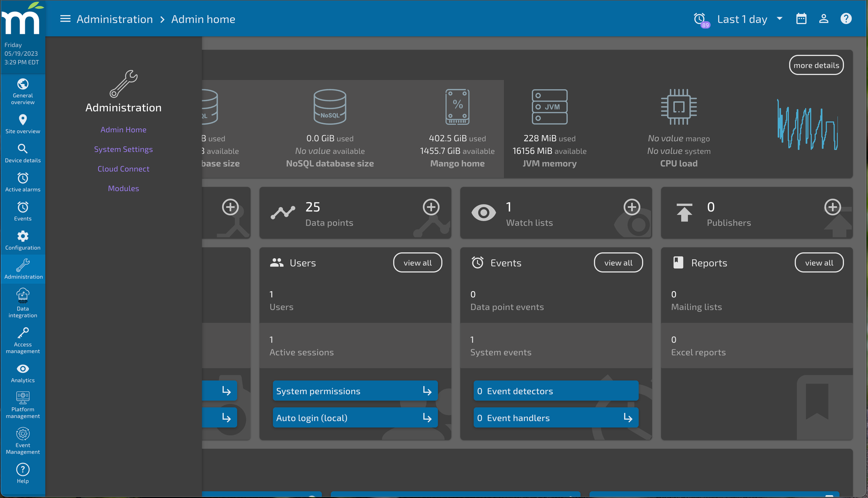This screenshot has width=868, height=498.
Task: Open the date range calendar icon
Action: point(801,19)
